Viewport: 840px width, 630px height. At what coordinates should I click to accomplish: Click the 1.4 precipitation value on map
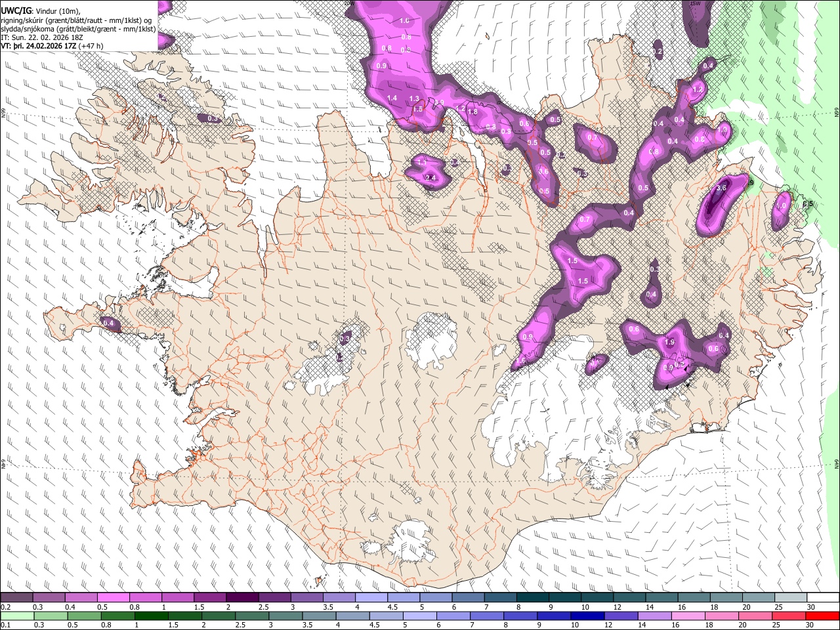[x=392, y=98]
